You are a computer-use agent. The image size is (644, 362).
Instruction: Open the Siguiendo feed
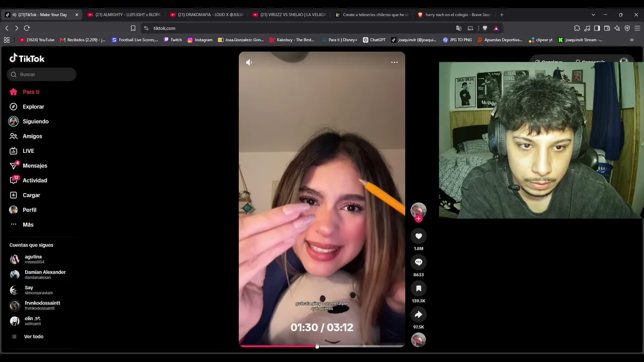pyautogui.click(x=29, y=121)
